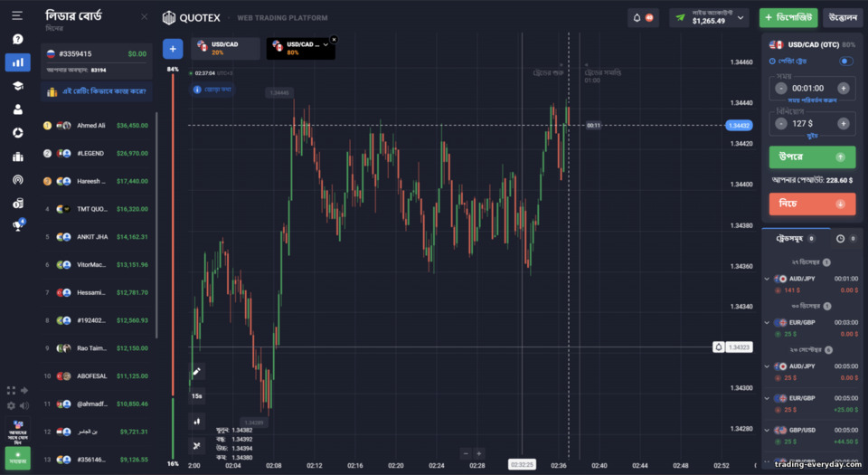Click the switch time link below timer

point(812,100)
